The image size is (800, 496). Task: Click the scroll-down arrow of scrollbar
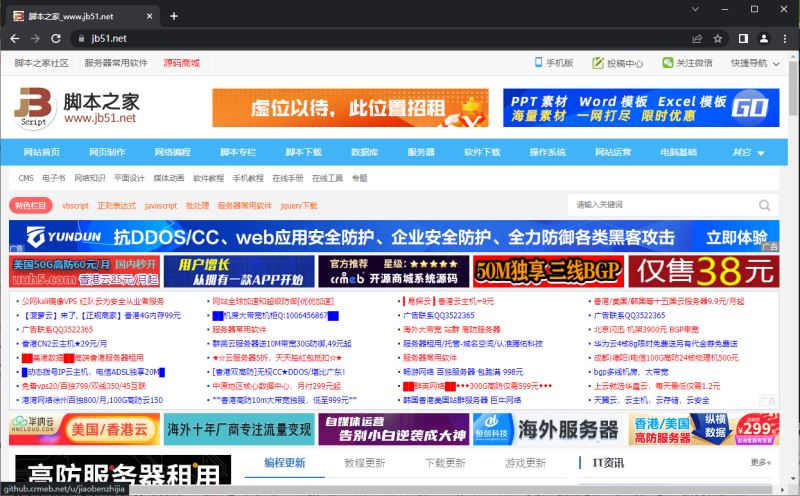793,479
